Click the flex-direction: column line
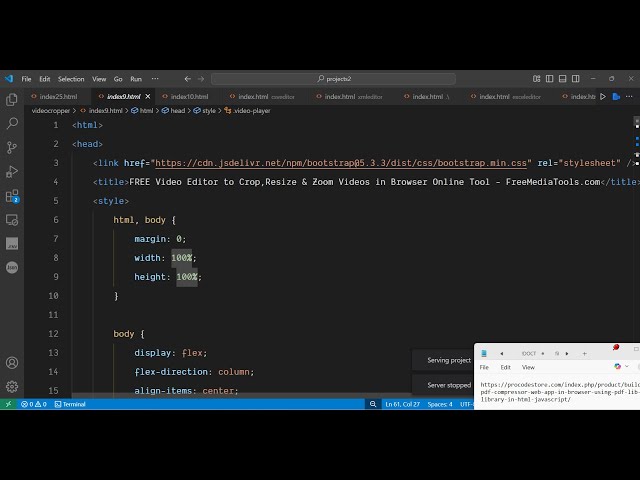640x480 pixels. pyautogui.click(x=194, y=372)
